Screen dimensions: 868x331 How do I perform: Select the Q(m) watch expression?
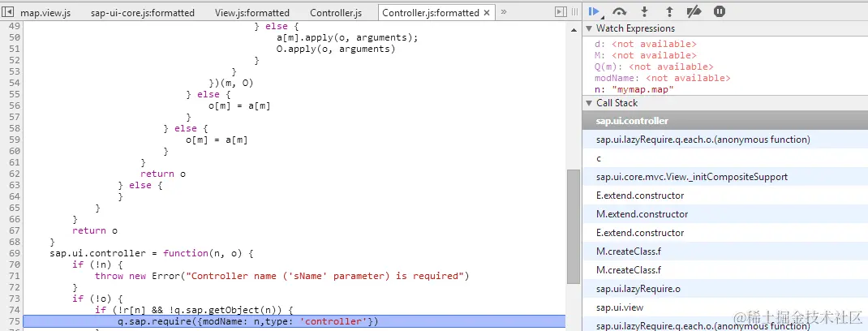tap(654, 67)
